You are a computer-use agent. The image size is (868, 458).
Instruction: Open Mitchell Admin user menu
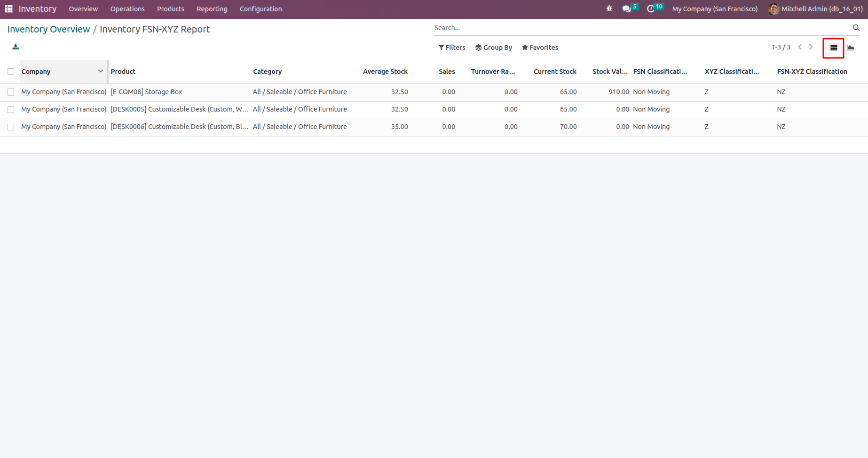coord(815,9)
